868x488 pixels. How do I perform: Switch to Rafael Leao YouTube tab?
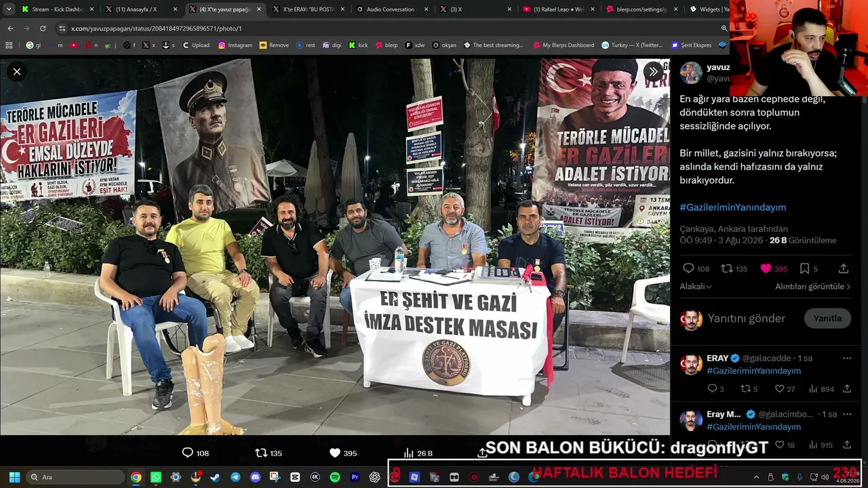point(559,9)
